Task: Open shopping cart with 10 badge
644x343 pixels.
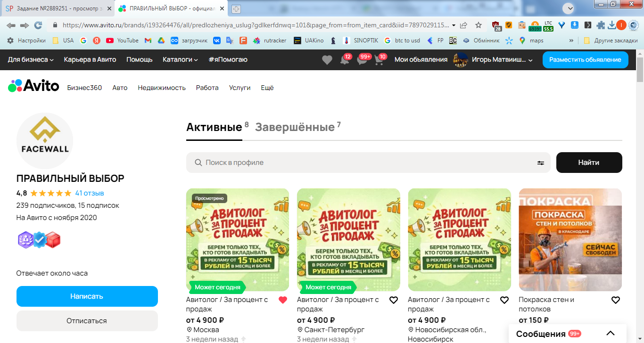Action: click(380, 60)
